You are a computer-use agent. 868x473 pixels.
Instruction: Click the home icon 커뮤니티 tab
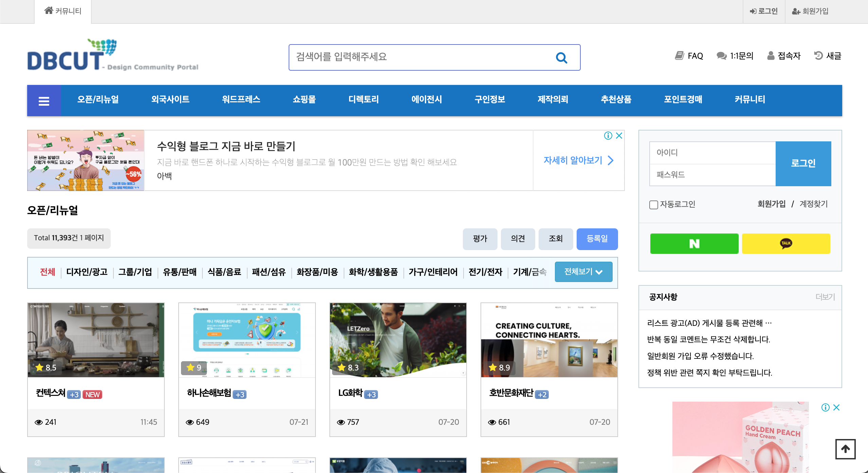tap(63, 11)
